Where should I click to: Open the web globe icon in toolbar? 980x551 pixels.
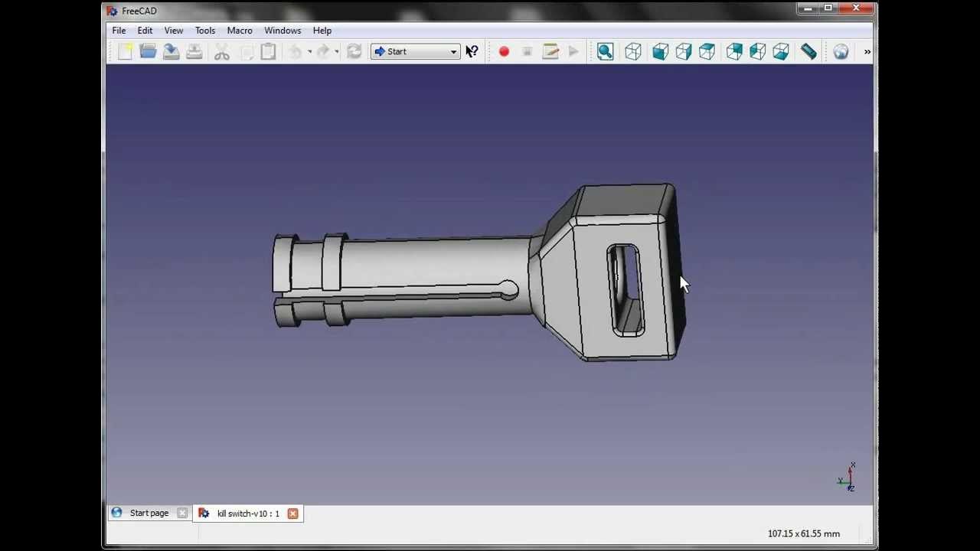point(841,51)
